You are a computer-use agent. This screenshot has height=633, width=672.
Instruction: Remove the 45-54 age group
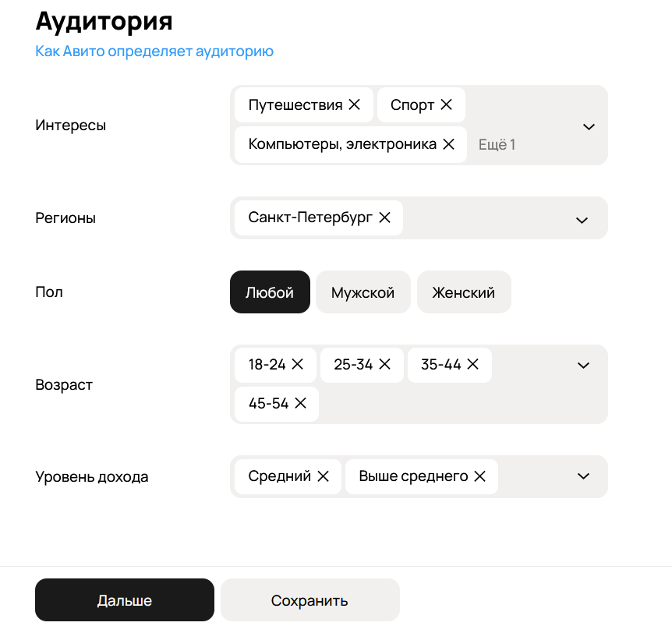[x=302, y=403]
